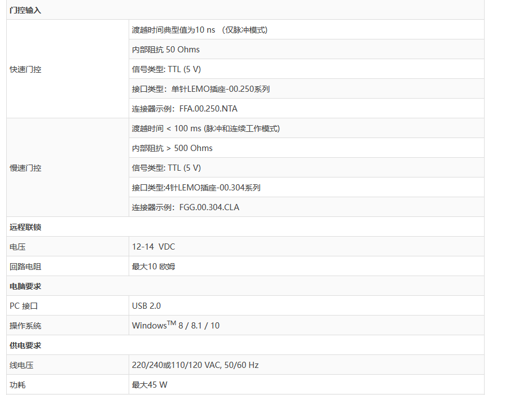Click the 渡越时间典型值为10 ns cell
Image resolution: width=532 pixels, height=395 pixels.
(x=199, y=30)
